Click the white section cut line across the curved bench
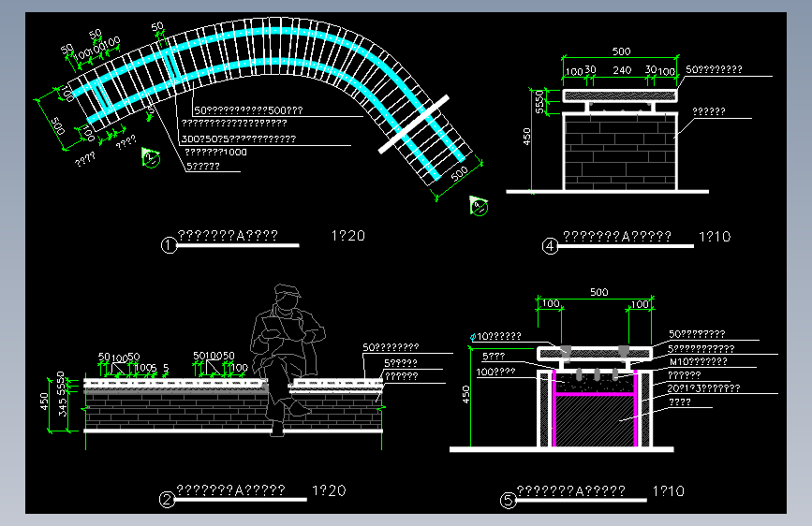 pyautogui.click(x=414, y=124)
